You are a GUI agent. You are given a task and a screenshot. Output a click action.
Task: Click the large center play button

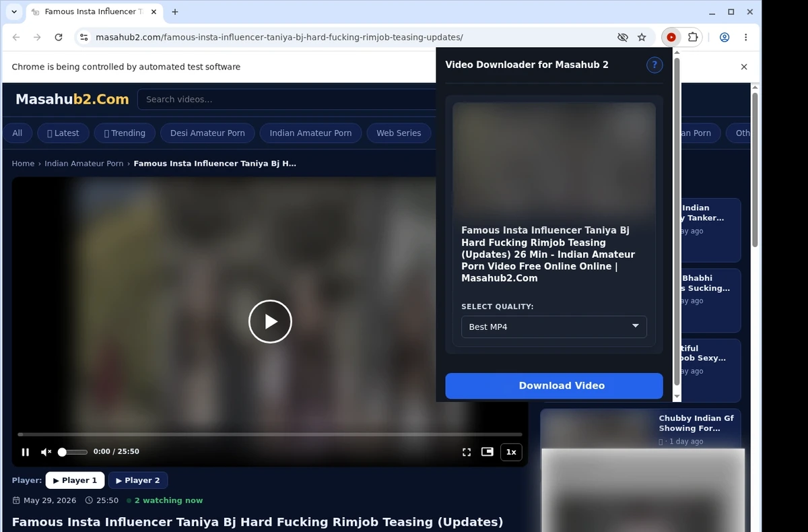(x=270, y=321)
